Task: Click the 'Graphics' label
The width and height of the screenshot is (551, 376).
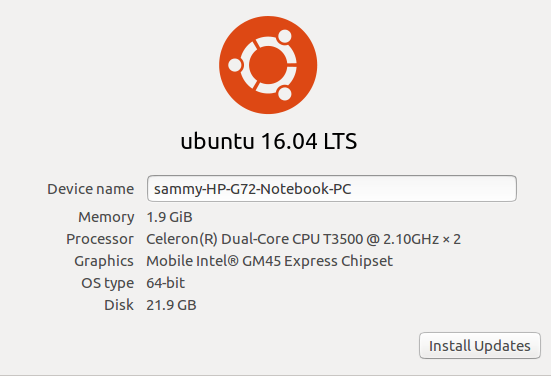Action: pyautogui.click(x=104, y=261)
